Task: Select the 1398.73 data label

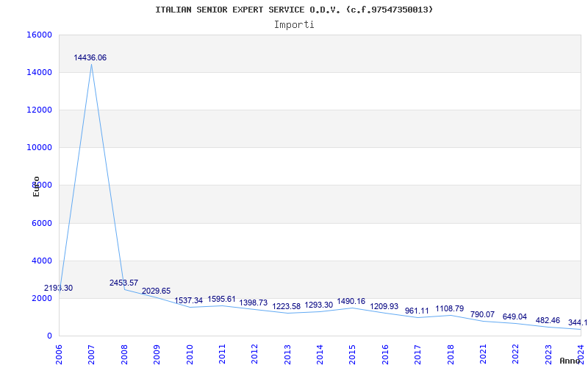Action: (x=254, y=302)
